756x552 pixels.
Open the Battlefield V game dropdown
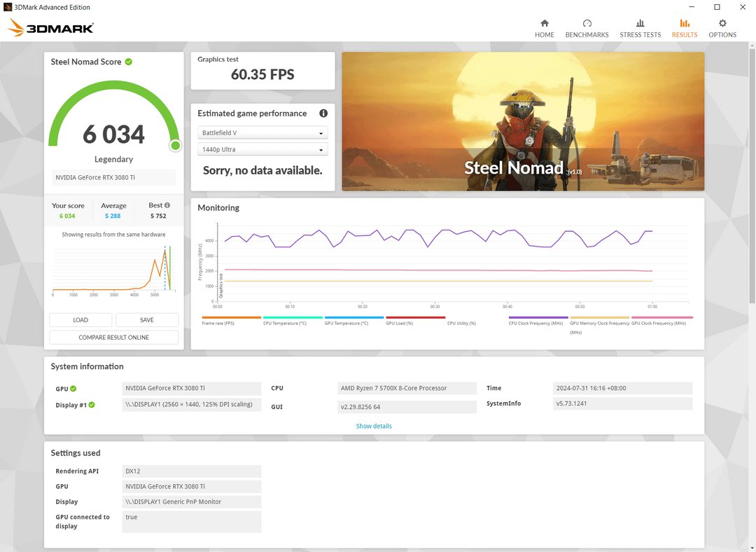(262, 132)
